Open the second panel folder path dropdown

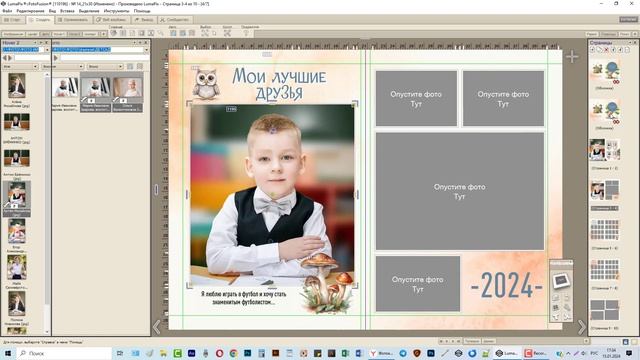[146, 50]
